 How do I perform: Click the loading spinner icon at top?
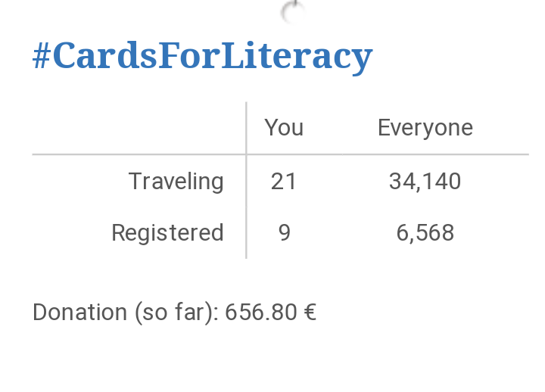click(x=293, y=13)
